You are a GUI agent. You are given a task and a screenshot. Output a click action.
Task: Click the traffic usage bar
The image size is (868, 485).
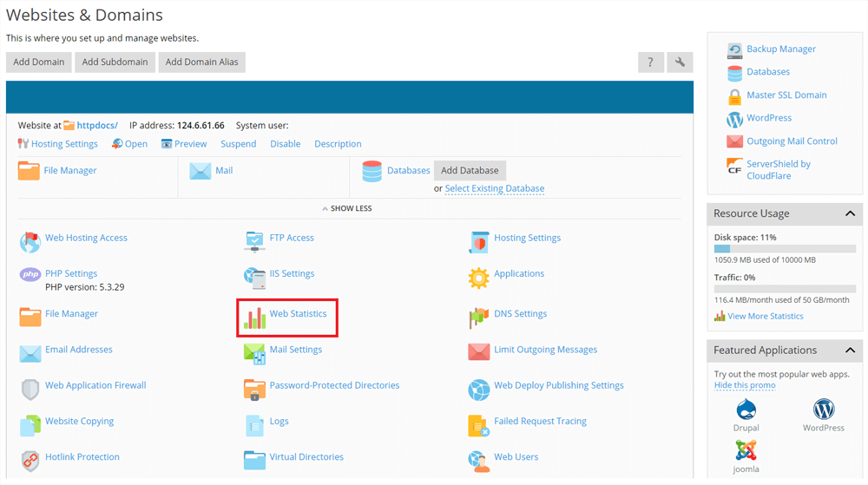click(x=785, y=289)
